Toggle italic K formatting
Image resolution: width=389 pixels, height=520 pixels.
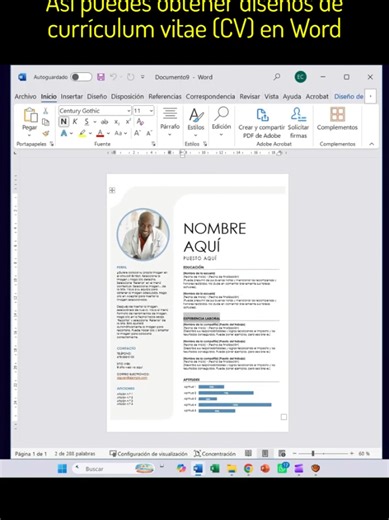75,122
